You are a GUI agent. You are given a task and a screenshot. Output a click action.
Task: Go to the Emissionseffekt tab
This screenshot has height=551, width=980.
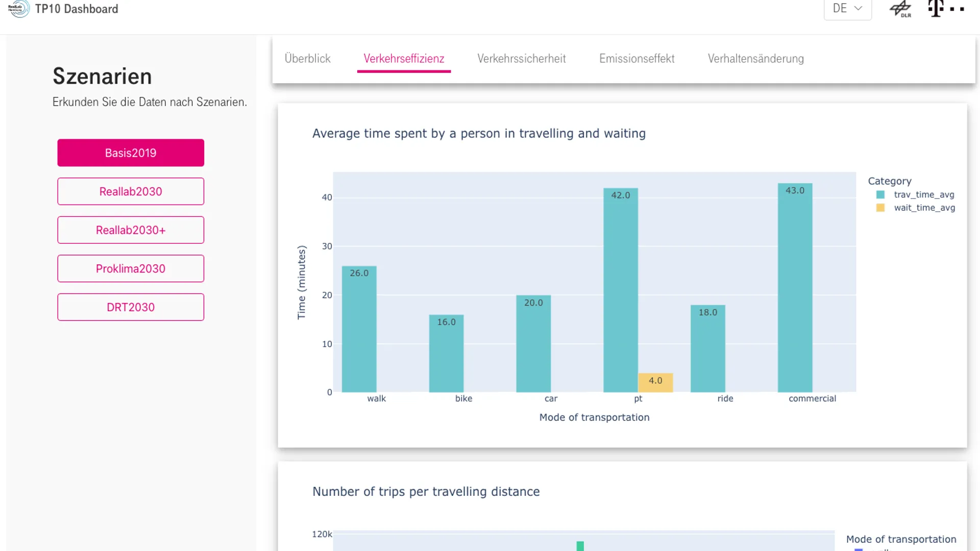point(636,58)
